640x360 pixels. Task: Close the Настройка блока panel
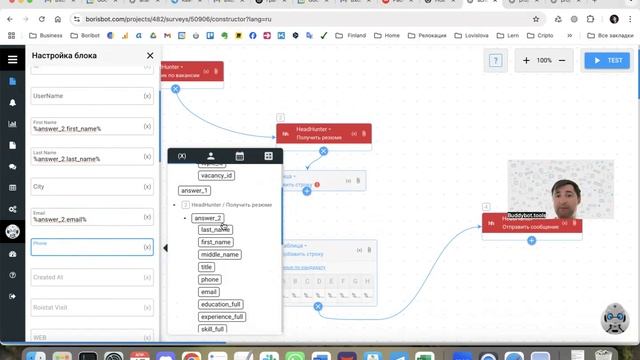pyautogui.click(x=150, y=56)
